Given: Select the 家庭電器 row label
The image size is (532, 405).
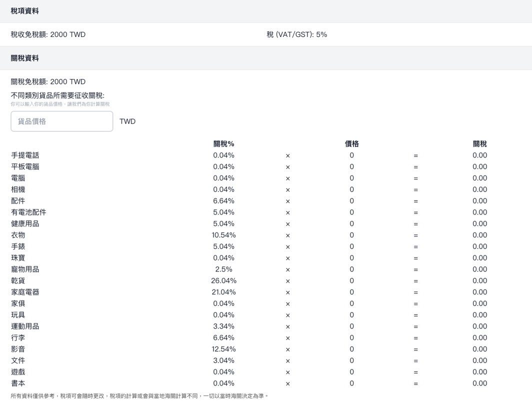Looking at the screenshot, I should (x=25, y=292).
